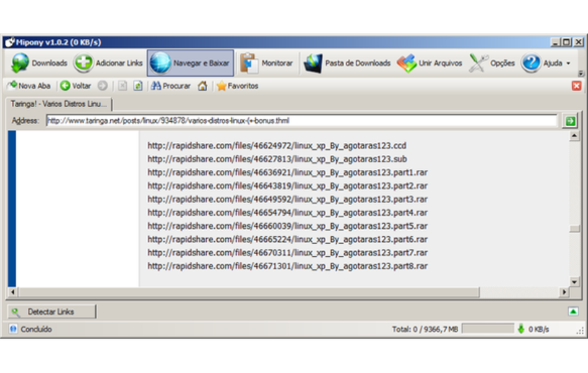Click the vertical scrollbar up arrow
588x373 pixels.
coord(574,136)
